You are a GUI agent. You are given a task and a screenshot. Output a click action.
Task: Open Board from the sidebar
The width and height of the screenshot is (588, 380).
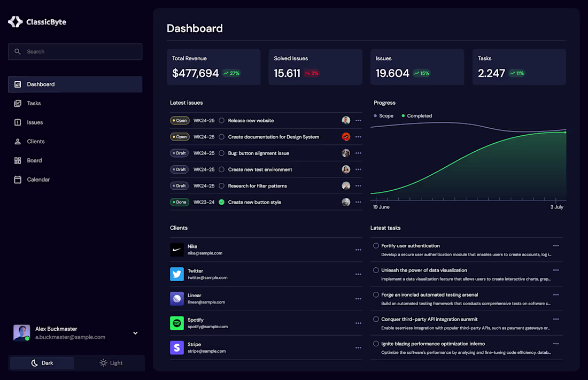75,160
